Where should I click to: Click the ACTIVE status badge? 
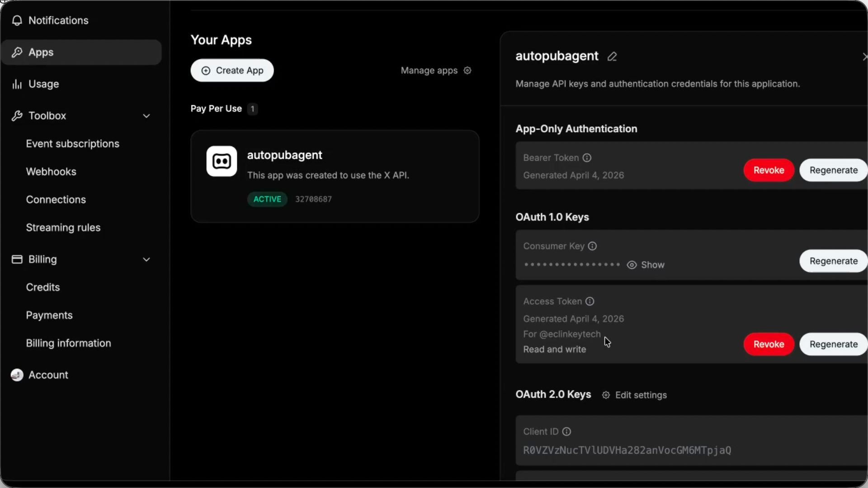(267, 199)
